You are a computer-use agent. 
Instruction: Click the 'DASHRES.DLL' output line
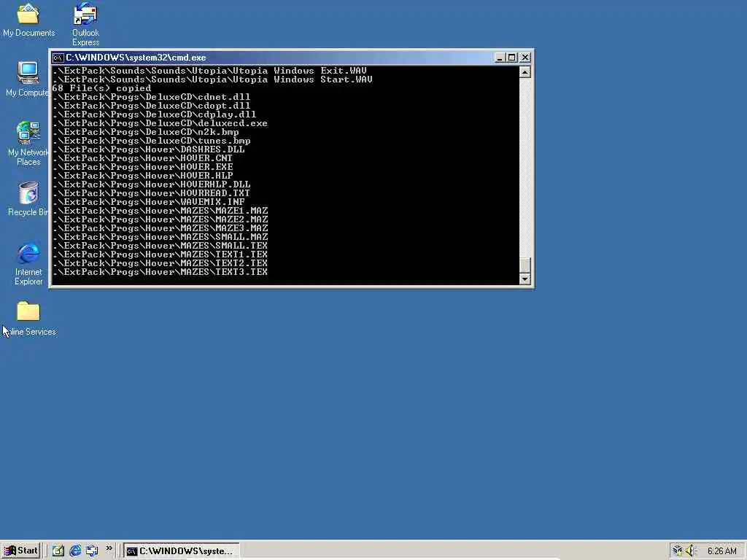148,149
